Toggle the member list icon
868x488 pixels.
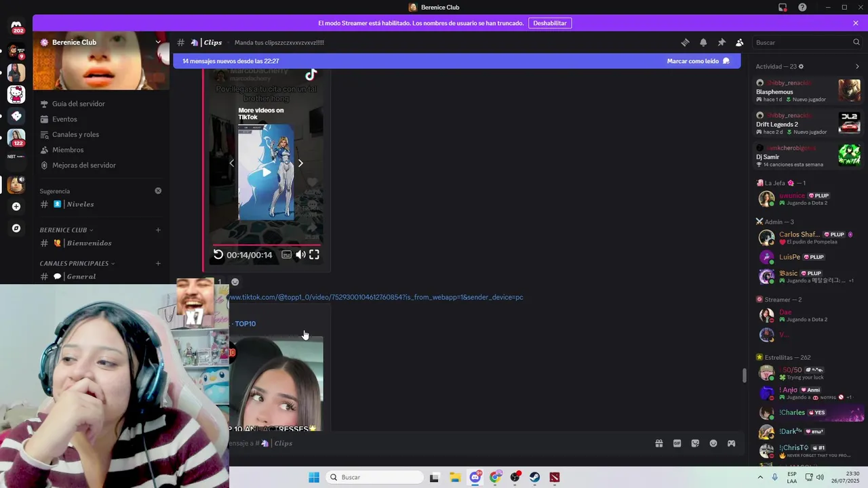[x=740, y=42]
